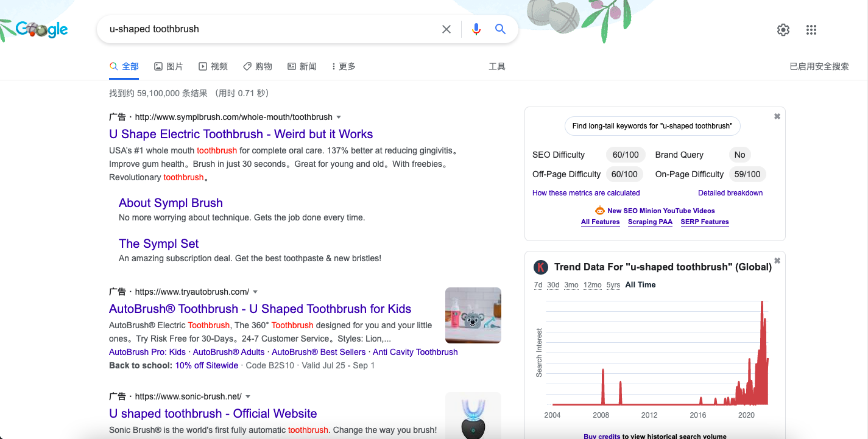Open U shaped toothbrush - Official Website result
The height and width of the screenshot is (439, 868).
point(213,413)
